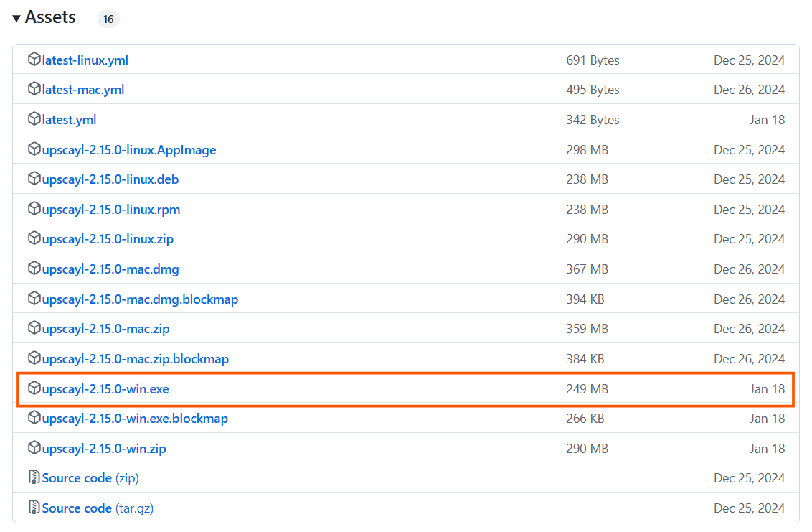Click the size of upscayl-2.15.0-linux.zip
812x532 pixels.
[x=587, y=239]
